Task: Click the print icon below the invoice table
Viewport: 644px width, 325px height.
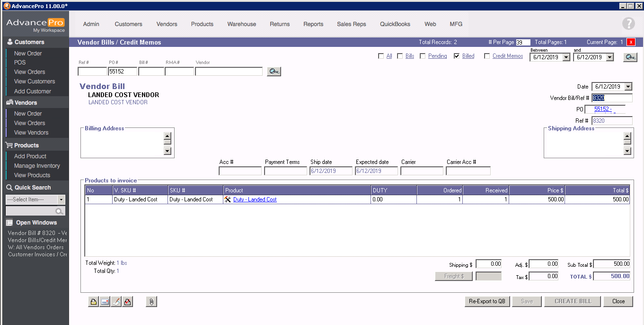Action: pyautogui.click(x=94, y=301)
